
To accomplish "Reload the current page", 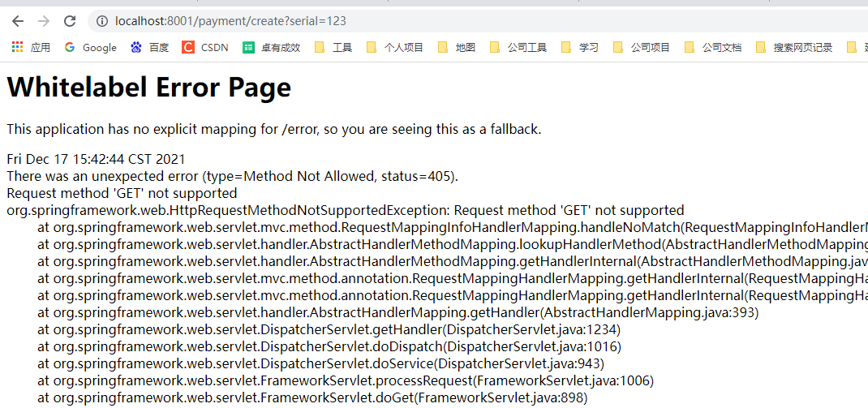I will click(70, 22).
